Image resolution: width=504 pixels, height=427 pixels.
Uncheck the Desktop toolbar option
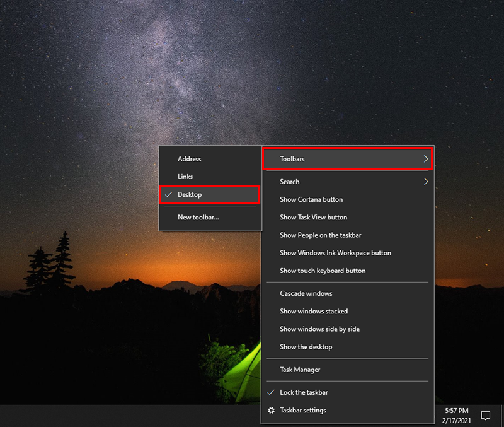click(x=210, y=194)
